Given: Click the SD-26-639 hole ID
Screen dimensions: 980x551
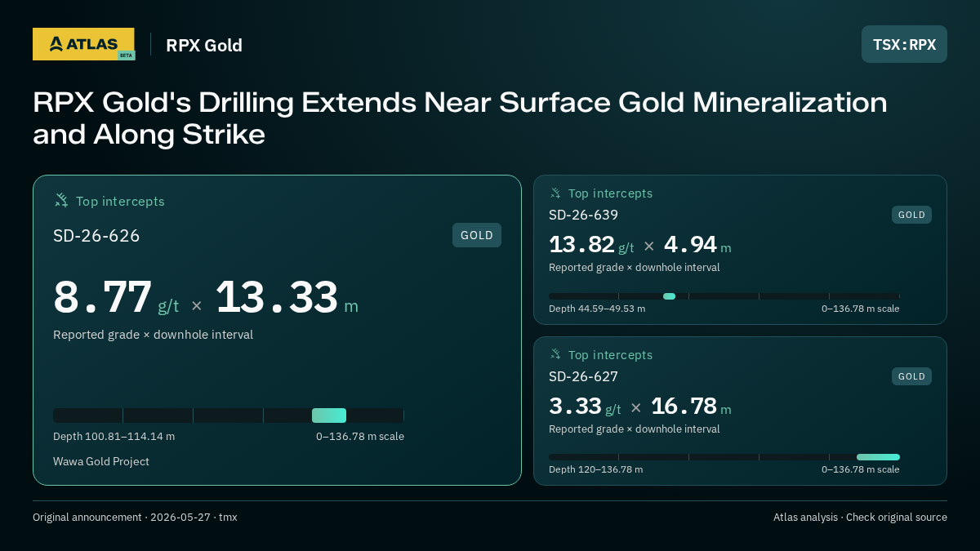Looking at the screenshot, I should [583, 215].
